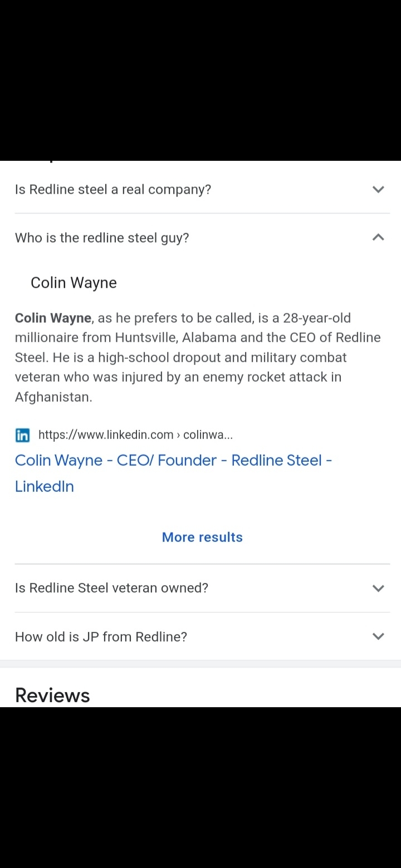This screenshot has width=401, height=868.
Task: Tap the word "LinkedIn" in the blue title
Action: pos(45,486)
